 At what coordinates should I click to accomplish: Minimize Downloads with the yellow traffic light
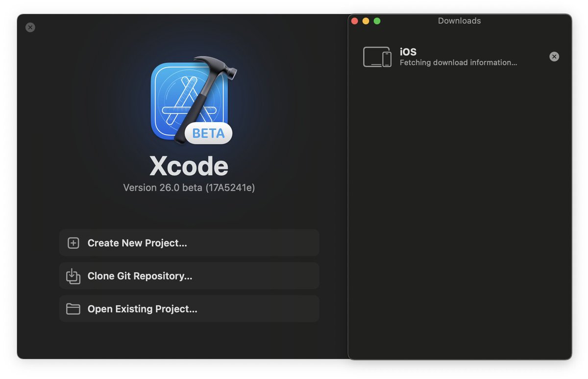tap(366, 21)
